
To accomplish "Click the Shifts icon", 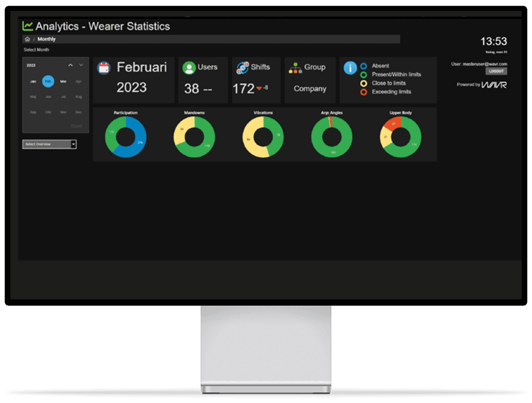I will pos(242,68).
